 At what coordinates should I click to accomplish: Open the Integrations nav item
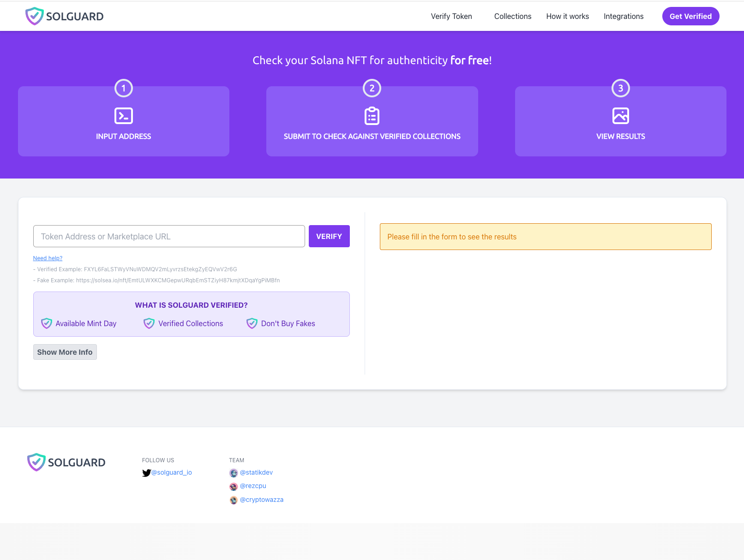pyautogui.click(x=624, y=16)
